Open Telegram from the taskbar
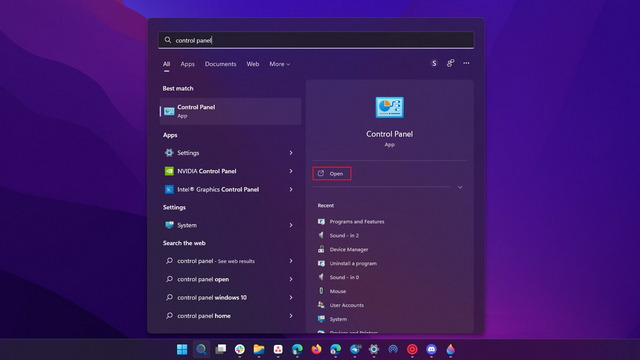640x360 pixels. click(x=355, y=349)
